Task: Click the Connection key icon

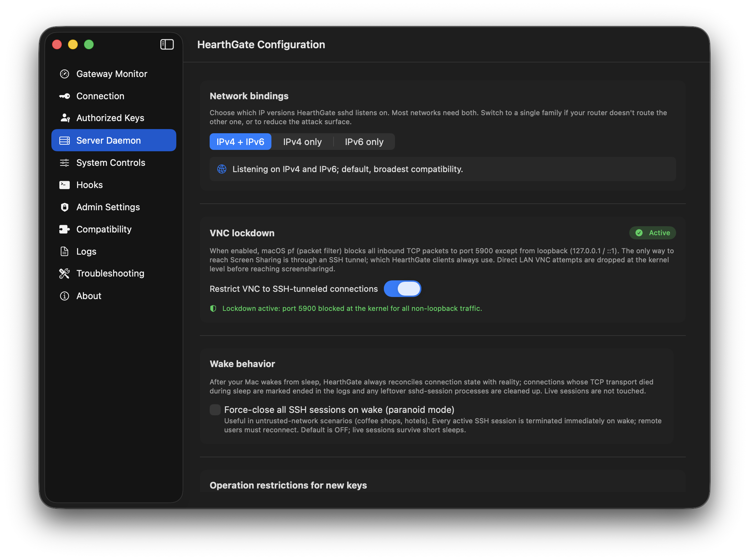Action: (x=65, y=96)
